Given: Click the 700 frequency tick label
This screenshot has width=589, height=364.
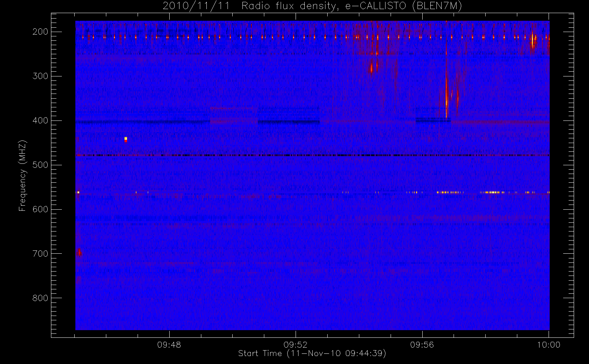Looking at the screenshot, I should [40, 254].
